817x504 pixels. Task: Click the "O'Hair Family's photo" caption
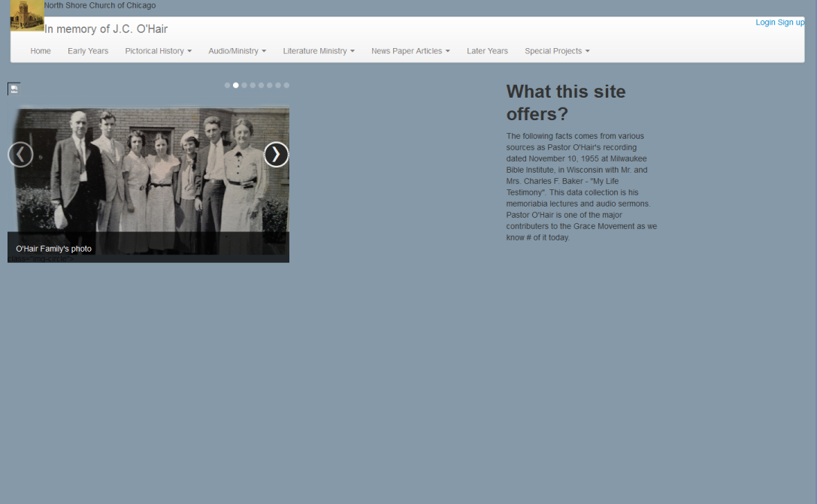(x=53, y=249)
